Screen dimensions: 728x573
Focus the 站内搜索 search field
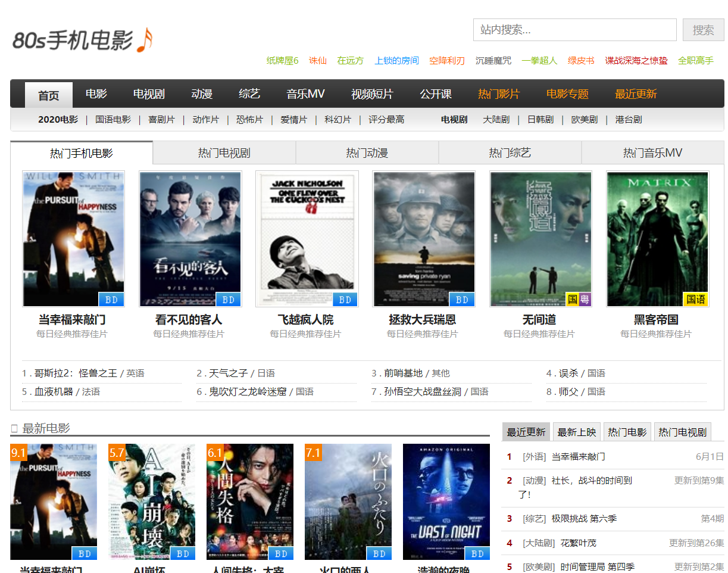574,30
